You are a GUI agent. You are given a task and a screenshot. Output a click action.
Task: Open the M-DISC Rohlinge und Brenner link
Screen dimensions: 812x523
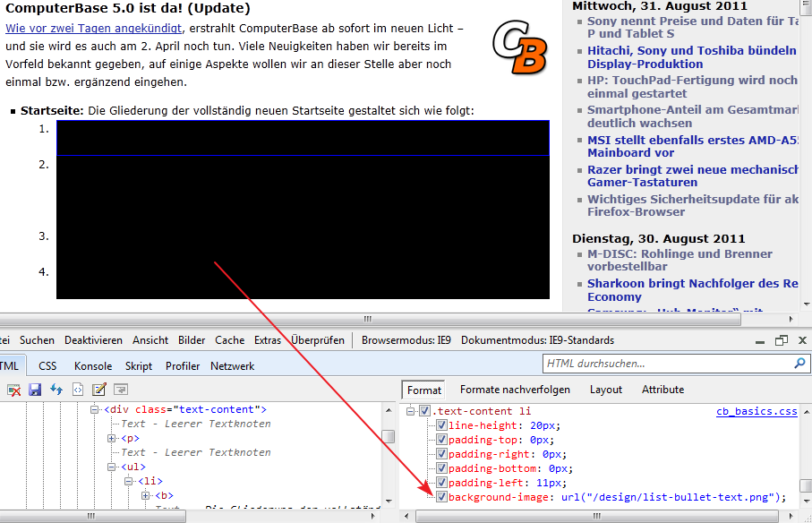tap(680, 260)
